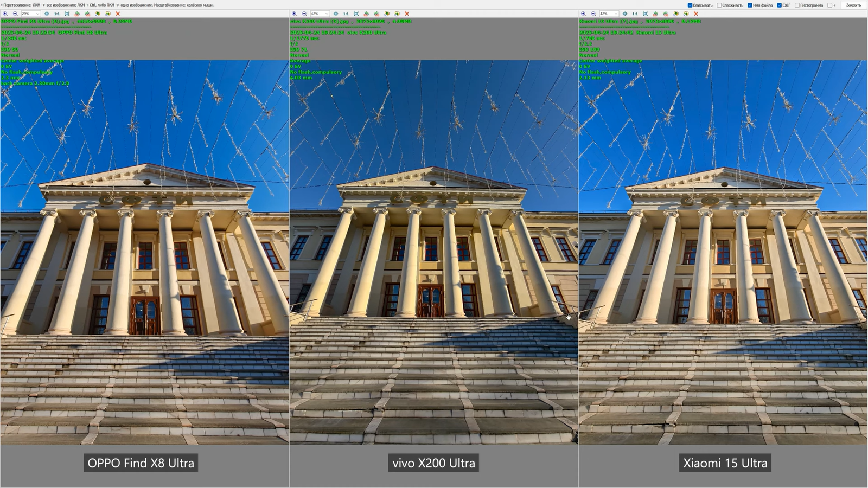The image size is (868, 488).
Task: Toggle the Имя файла checkbox
Action: [750, 5]
